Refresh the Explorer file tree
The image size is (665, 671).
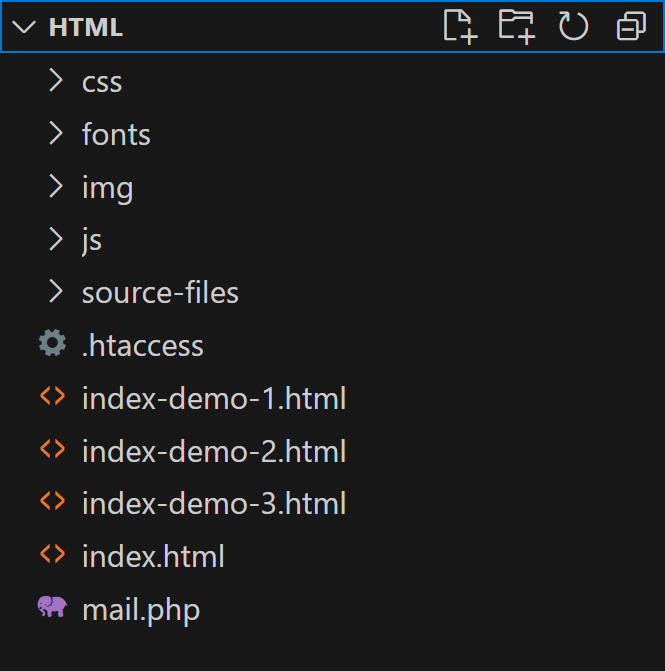pos(573,27)
